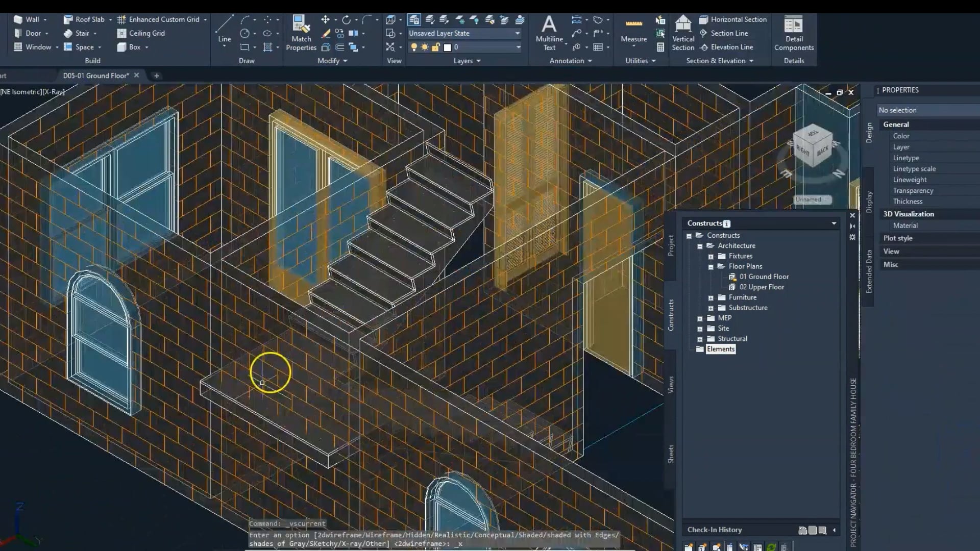Expand the MEP folder
This screenshot has width=980, height=551.
[700, 318]
